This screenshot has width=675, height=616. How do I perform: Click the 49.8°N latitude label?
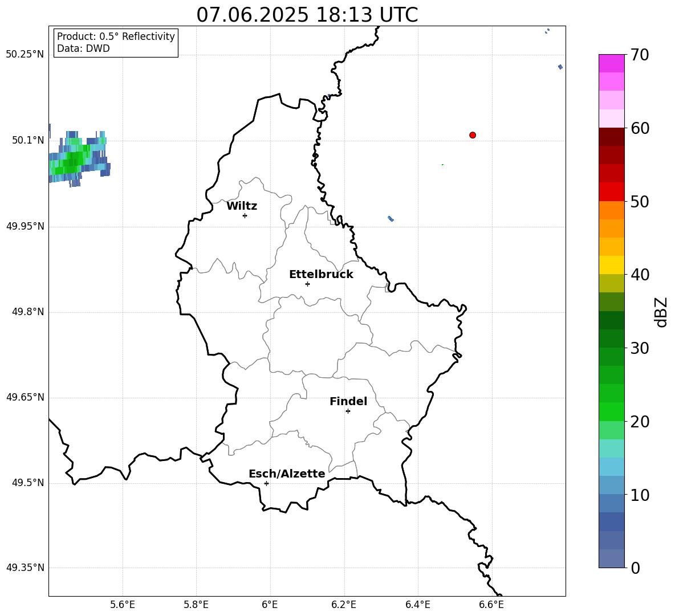[x=28, y=312]
